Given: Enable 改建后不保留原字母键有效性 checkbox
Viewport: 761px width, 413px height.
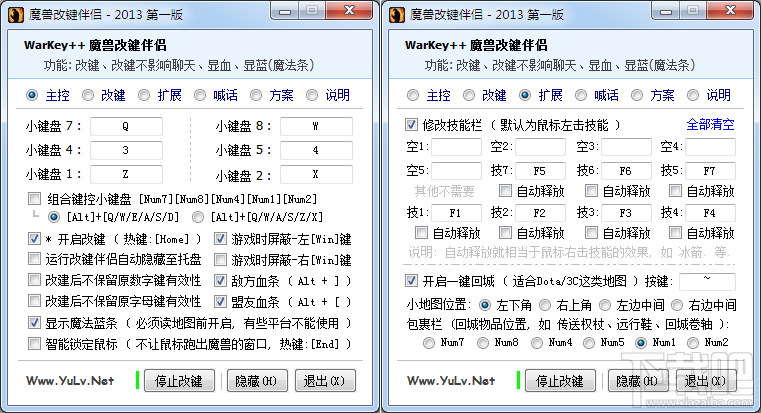Looking at the screenshot, I should pyautogui.click(x=34, y=301).
